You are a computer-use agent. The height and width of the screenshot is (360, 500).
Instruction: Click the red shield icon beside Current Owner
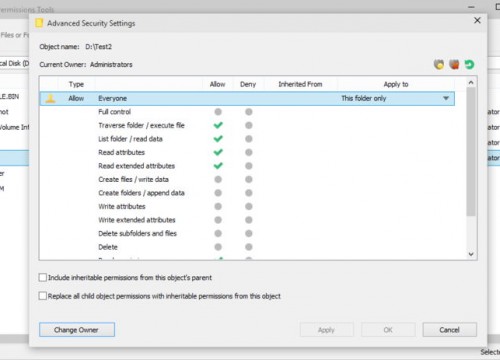pyautogui.click(x=454, y=64)
